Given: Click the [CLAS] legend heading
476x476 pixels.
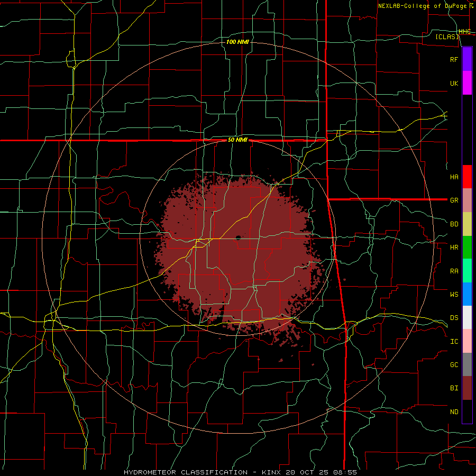Looking at the screenshot, I should 447,37.
